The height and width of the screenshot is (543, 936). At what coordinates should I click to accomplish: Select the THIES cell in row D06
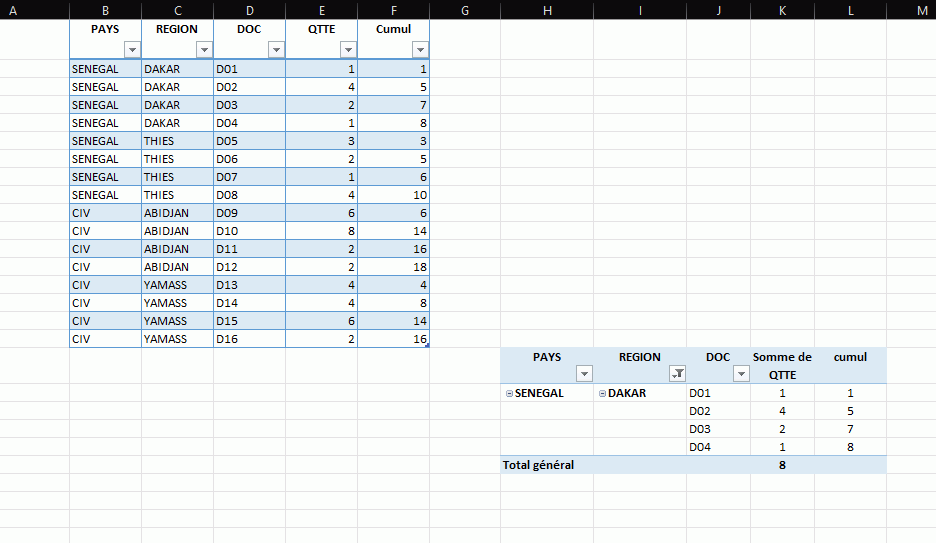[177, 159]
